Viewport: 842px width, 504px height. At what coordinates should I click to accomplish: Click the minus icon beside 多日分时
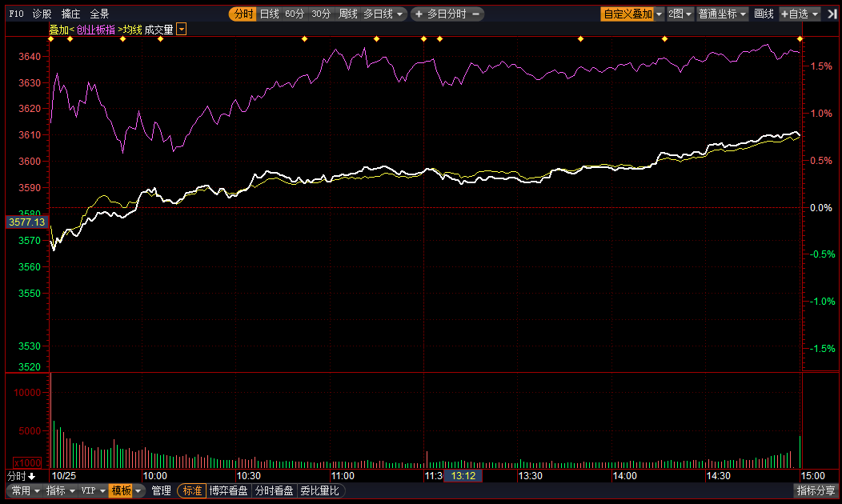pyautogui.click(x=475, y=14)
